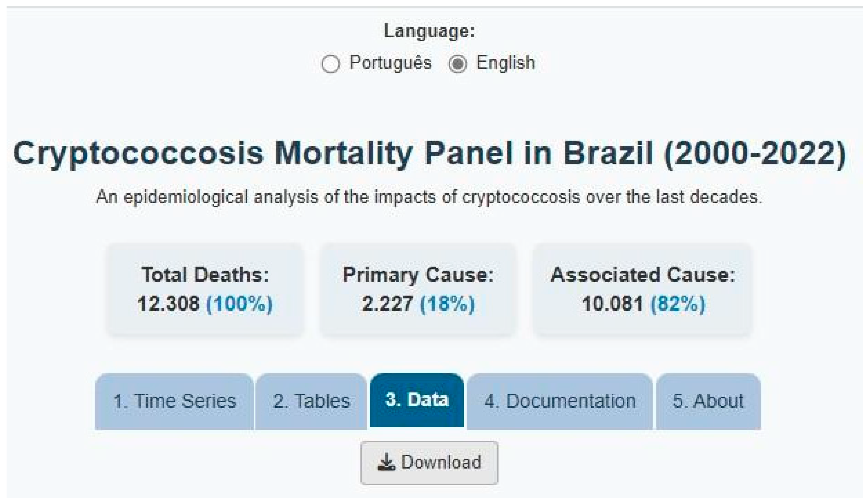Open the 4. Documentation tab
The width and height of the screenshot is (868, 503).
click(560, 401)
